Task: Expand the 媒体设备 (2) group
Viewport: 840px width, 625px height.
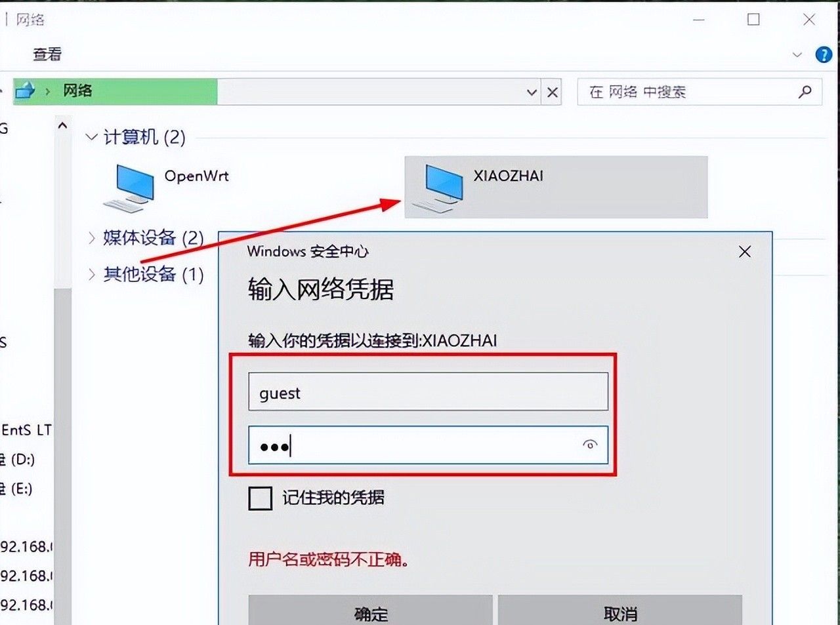Action: point(92,237)
